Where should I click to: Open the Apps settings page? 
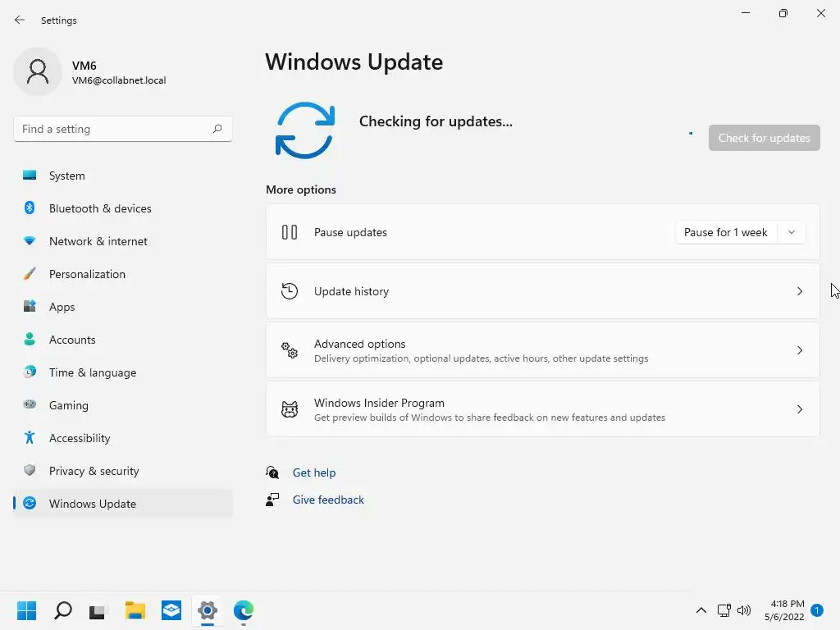123,307
